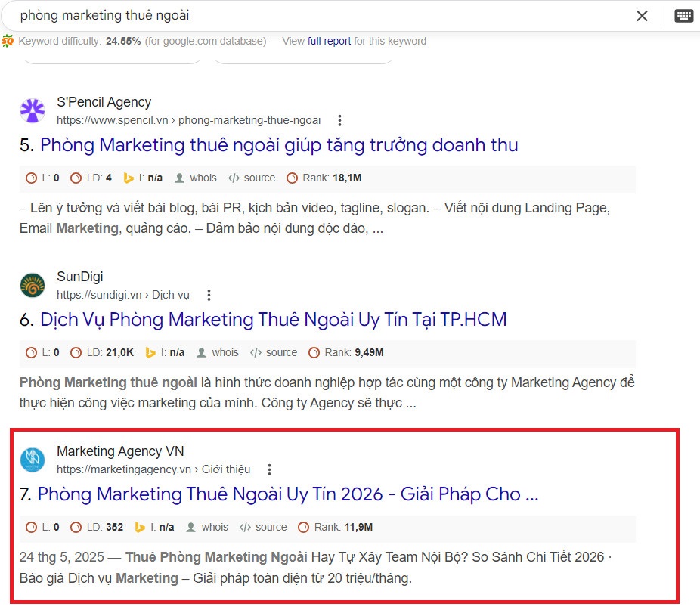Open three-dot menu for S'Pencil Agency result
The image size is (700, 610).
pyautogui.click(x=339, y=120)
